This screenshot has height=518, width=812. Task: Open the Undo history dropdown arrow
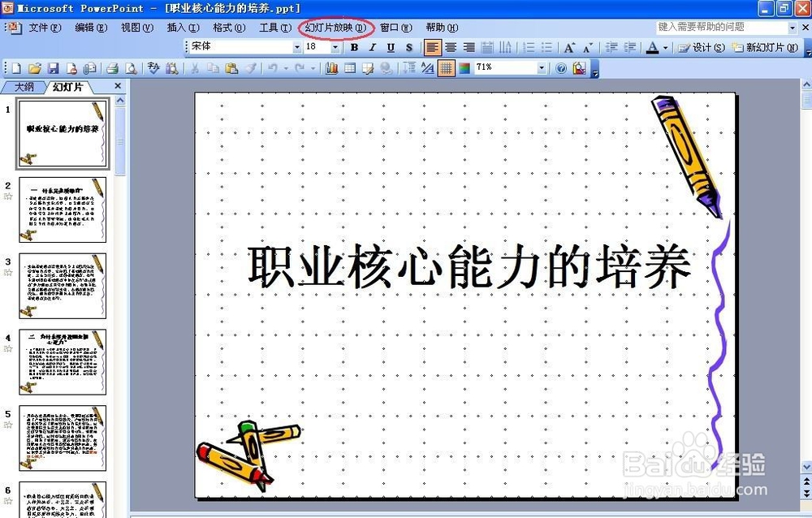[285, 68]
